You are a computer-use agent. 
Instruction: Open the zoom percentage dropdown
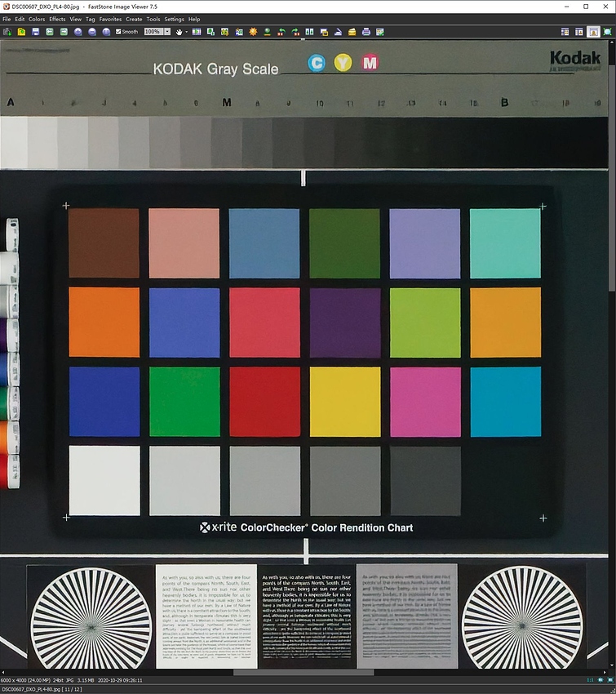click(x=167, y=32)
